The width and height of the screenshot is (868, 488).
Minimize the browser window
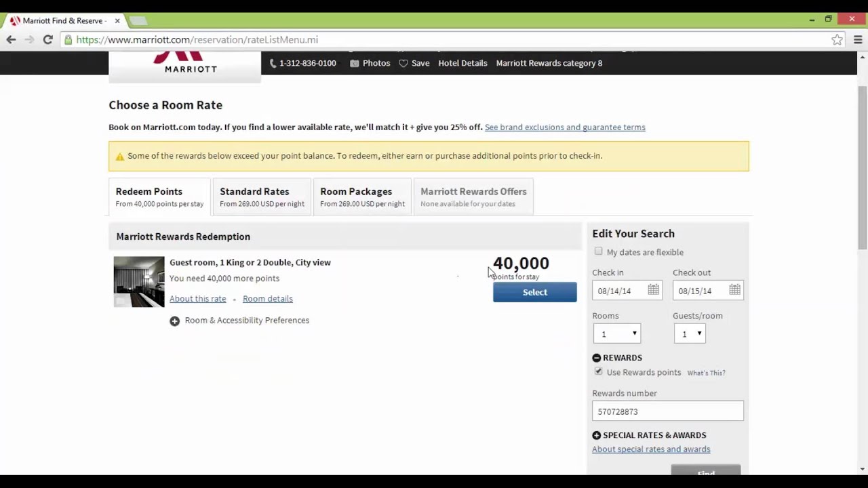tap(812, 20)
